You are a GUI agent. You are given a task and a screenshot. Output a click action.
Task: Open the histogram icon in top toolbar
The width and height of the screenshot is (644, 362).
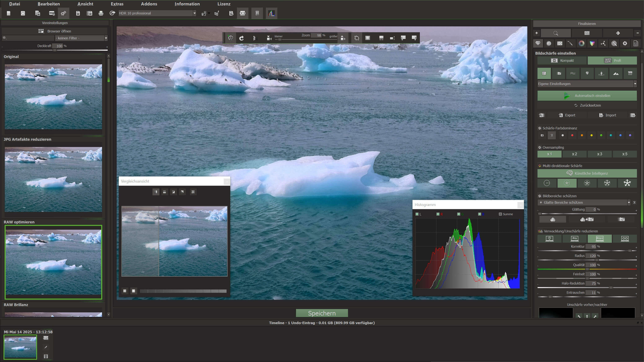click(x=272, y=13)
